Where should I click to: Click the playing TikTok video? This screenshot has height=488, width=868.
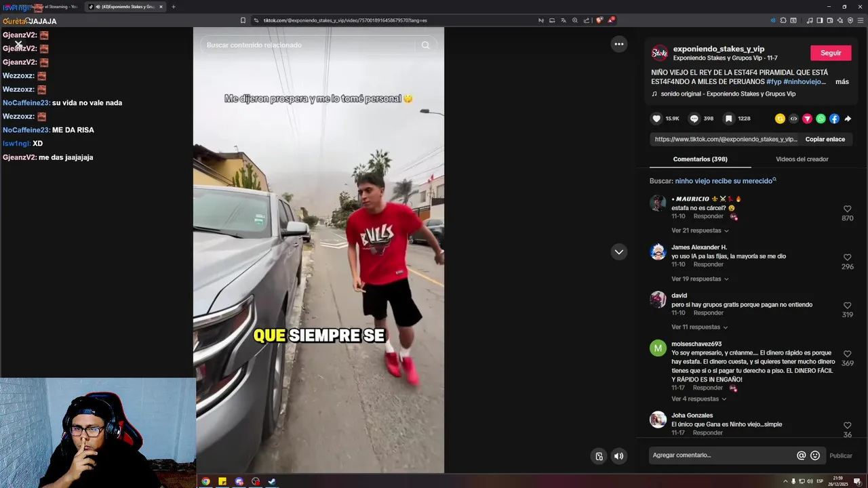(x=319, y=250)
